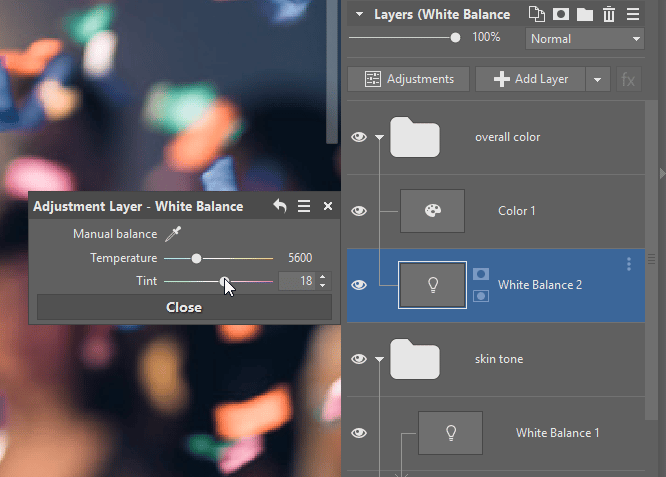Open the Normal blend mode dropdown
Image resolution: width=666 pixels, height=477 pixels.
tap(585, 39)
